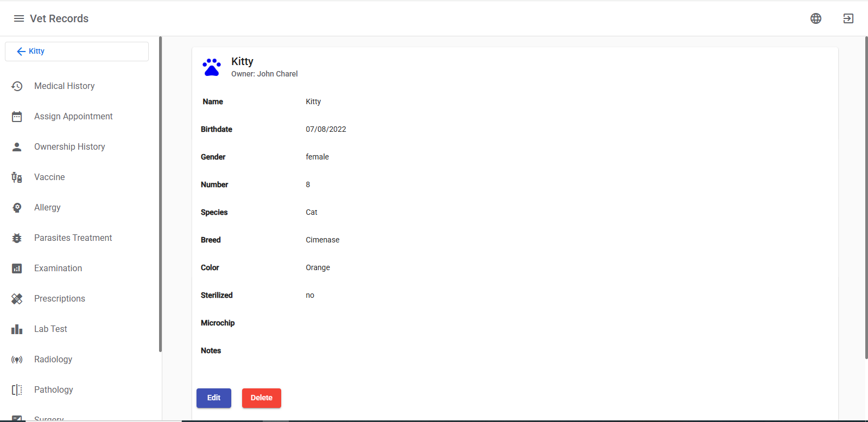Click the Allergy head icon
This screenshot has height=422, width=868.
coord(17,208)
